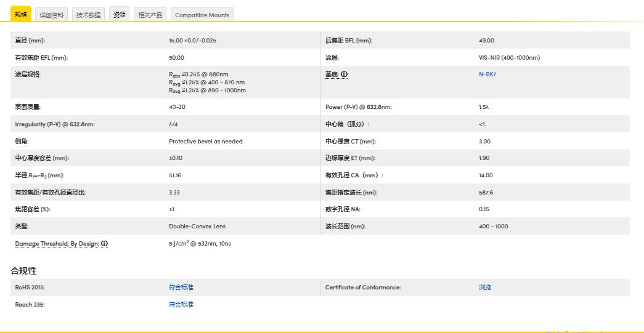Viewport: 644px width, 333px height.
Task: Switch to the 规格 tab
Action: click(20, 15)
